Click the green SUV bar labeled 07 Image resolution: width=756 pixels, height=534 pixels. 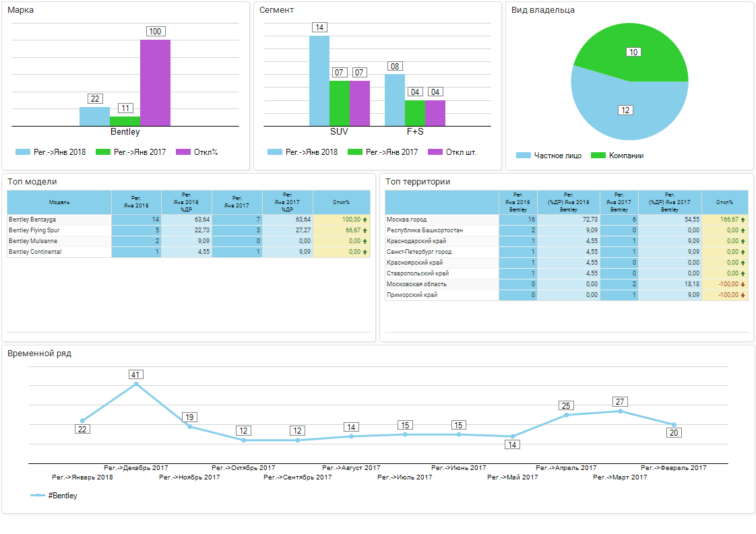point(340,104)
